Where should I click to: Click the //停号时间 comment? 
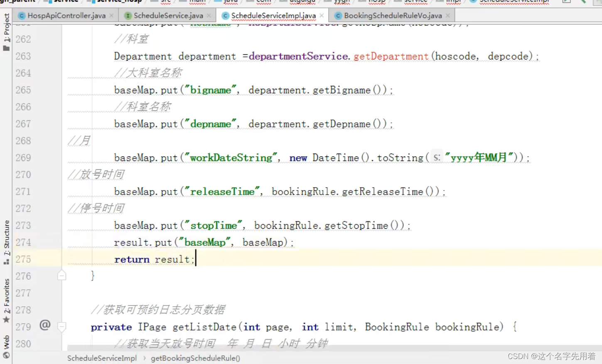(x=96, y=208)
